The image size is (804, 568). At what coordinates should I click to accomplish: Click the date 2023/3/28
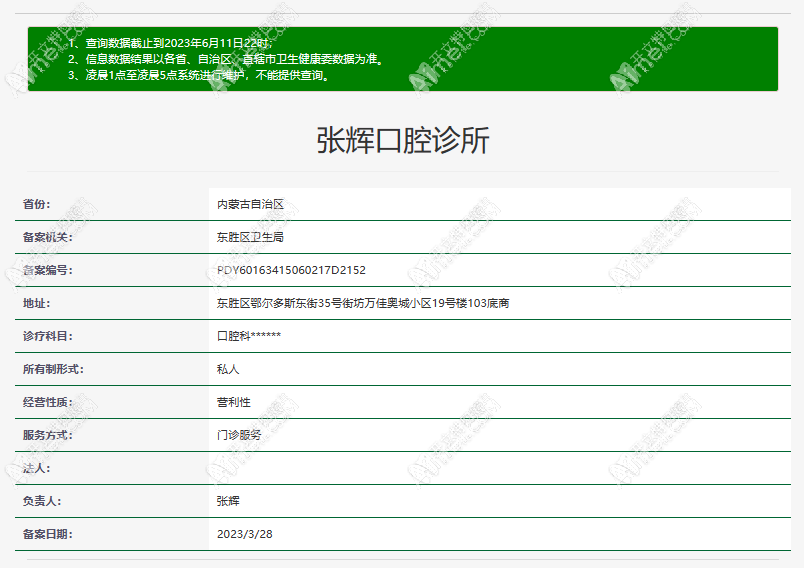(245, 534)
